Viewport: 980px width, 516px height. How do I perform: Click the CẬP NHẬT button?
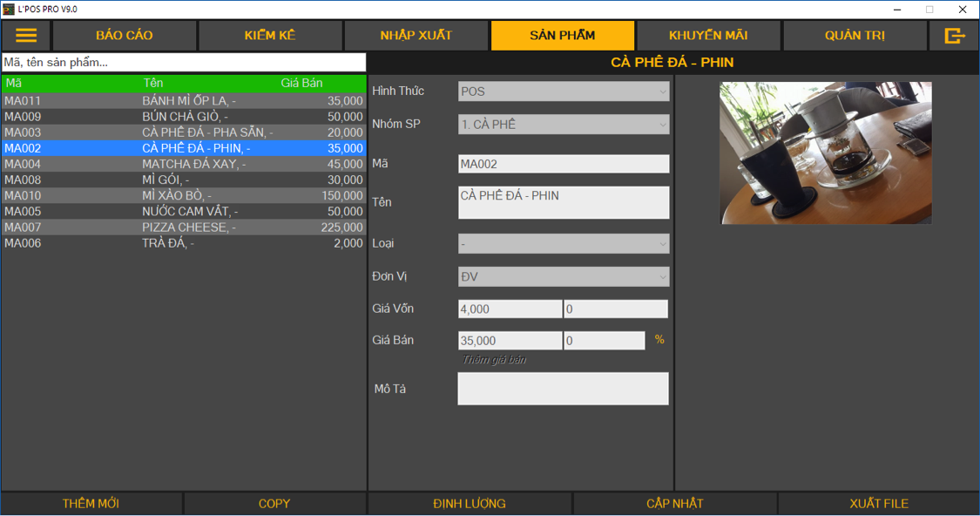pyautogui.click(x=675, y=504)
